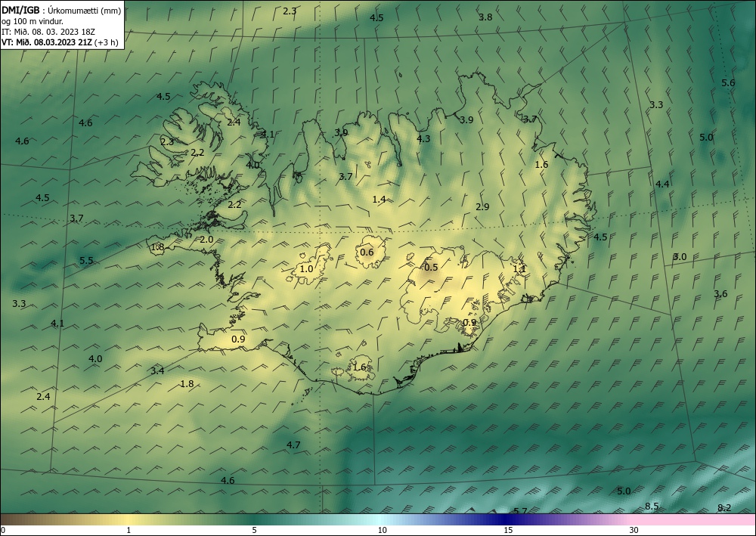
Task: Click the 3.6 value label
Action: click(x=720, y=294)
